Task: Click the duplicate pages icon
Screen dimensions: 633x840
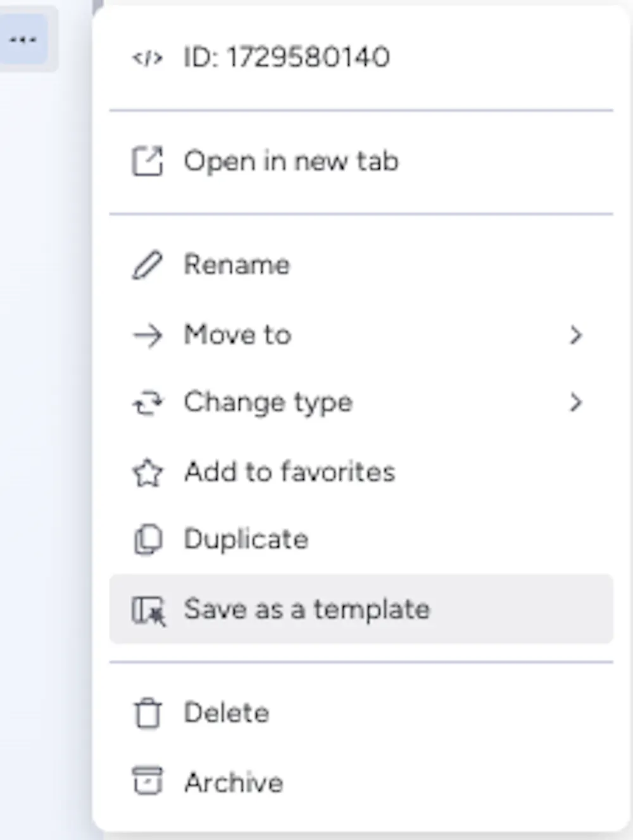Action: [147, 540]
